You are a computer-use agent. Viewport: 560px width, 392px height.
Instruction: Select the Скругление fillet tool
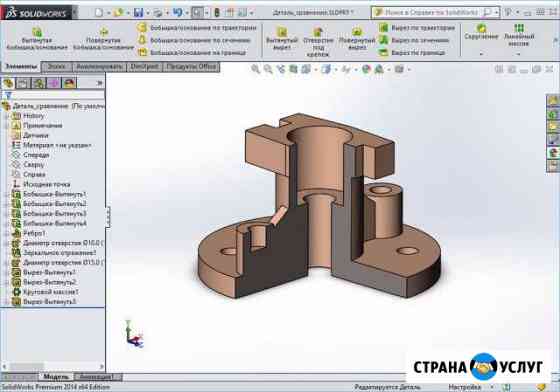coord(481,32)
